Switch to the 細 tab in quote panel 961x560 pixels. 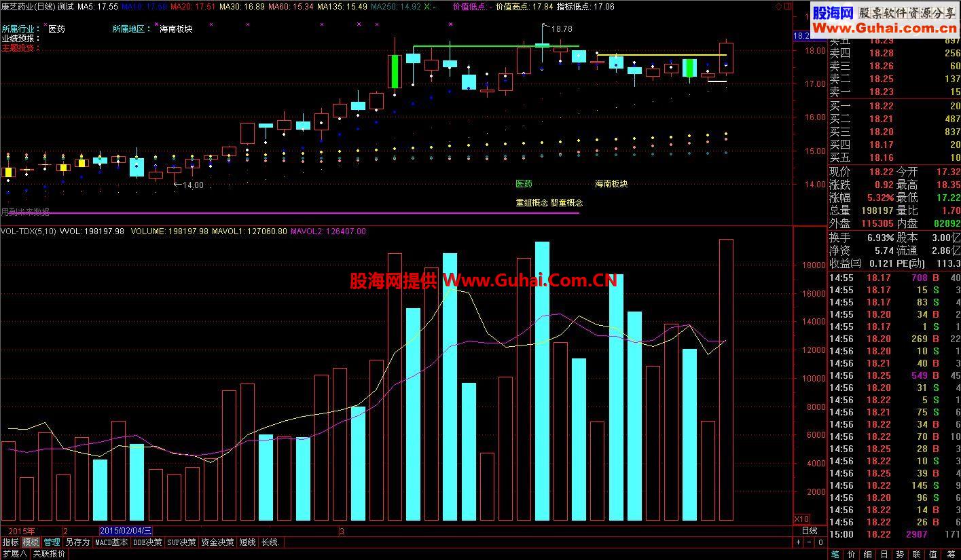868,555
